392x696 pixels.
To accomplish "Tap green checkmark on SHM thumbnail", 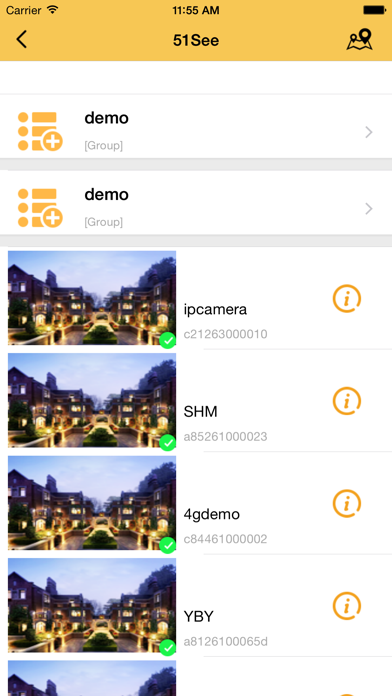I will point(168,443).
